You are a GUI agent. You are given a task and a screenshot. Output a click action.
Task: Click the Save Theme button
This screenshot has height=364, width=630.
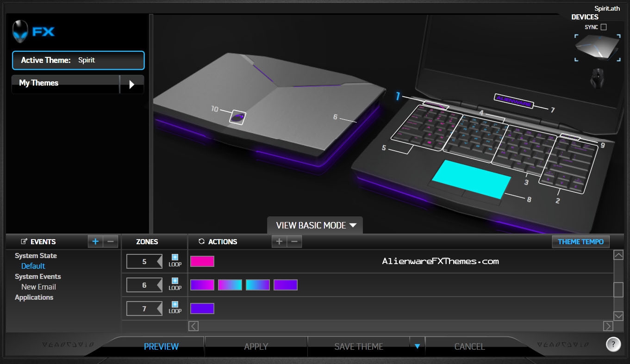pos(359,346)
